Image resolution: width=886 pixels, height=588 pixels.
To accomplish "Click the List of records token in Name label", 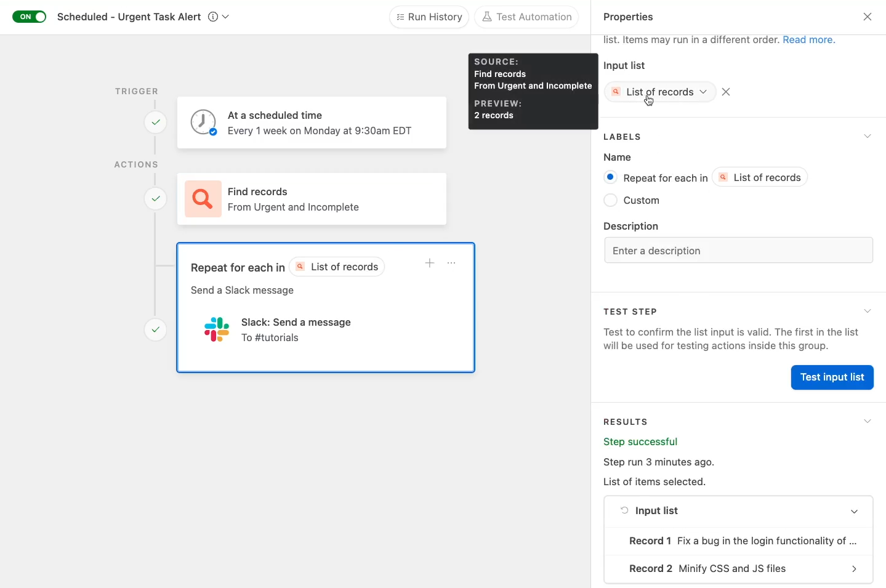I will click(x=760, y=177).
